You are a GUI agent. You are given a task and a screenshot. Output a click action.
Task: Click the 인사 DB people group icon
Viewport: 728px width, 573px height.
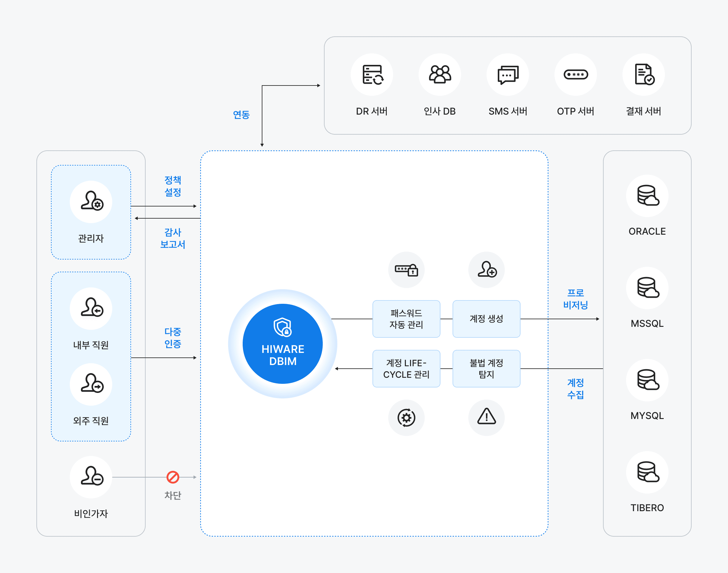click(440, 75)
